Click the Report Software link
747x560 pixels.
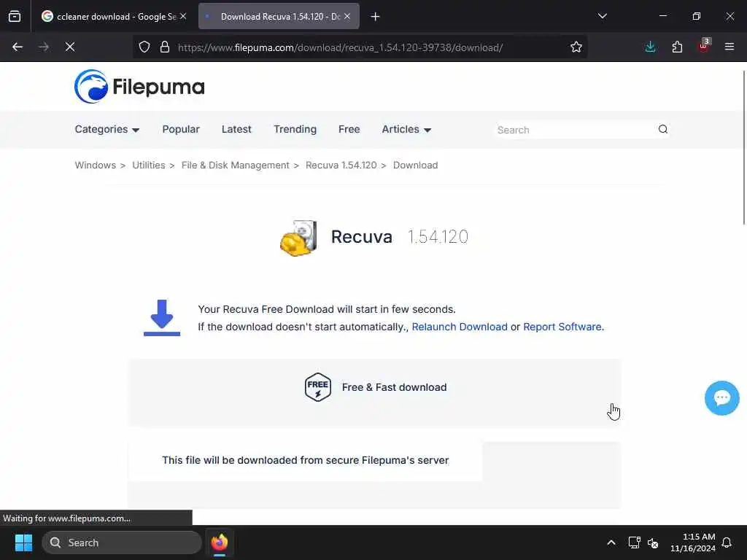(562, 327)
